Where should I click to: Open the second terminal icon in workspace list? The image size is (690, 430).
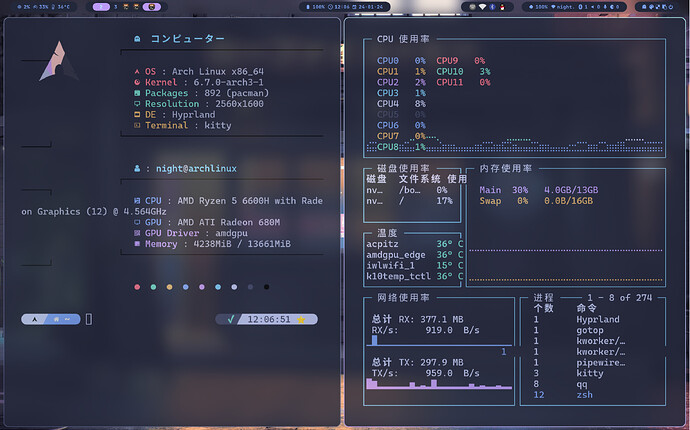[136, 7]
